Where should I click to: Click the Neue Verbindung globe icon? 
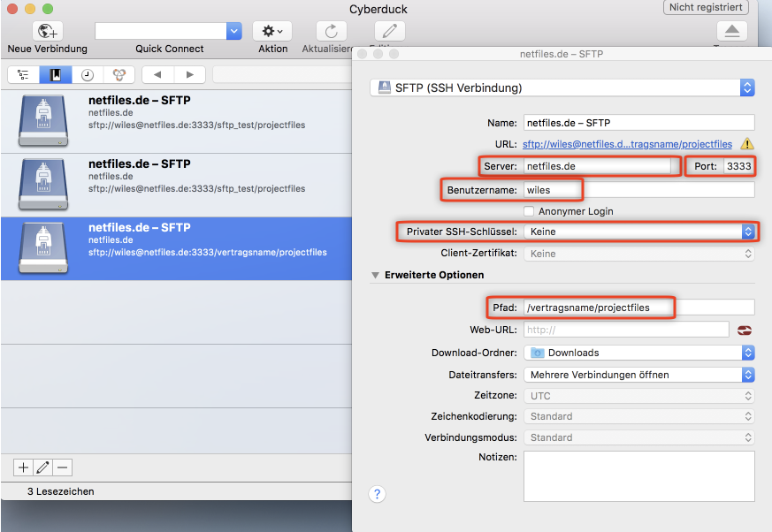point(47,31)
